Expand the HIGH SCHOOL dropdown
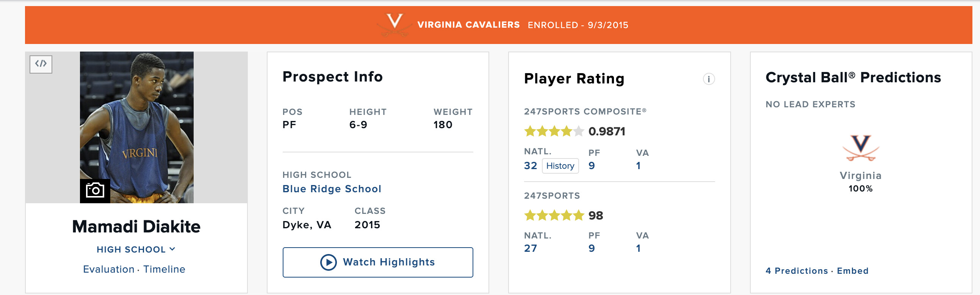 click(131, 250)
